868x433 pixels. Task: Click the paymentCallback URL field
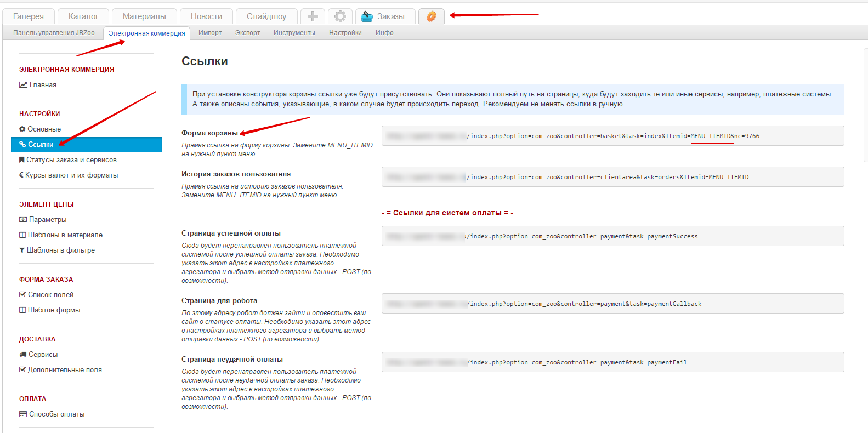[x=612, y=304]
